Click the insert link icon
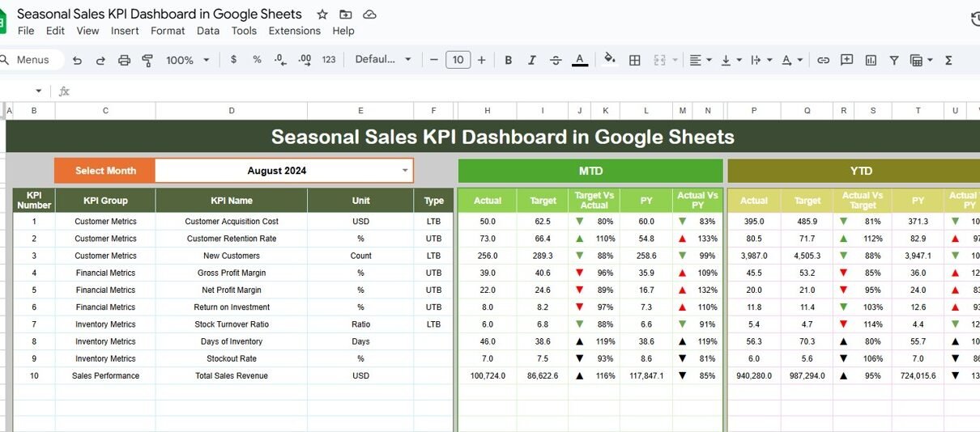The width and height of the screenshot is (980, 432). 823,60
